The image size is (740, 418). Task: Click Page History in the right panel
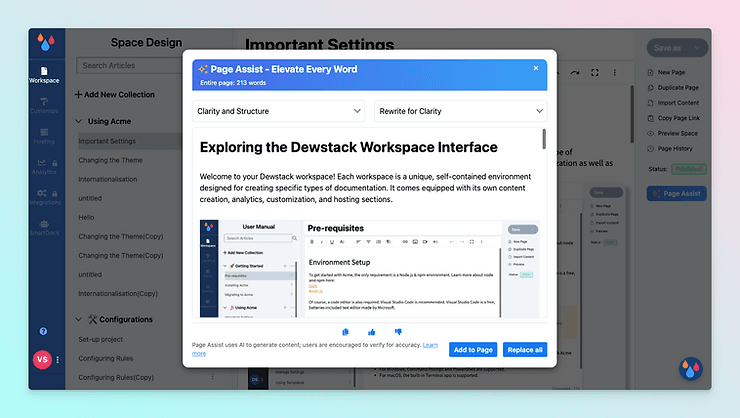pos(670,149)
